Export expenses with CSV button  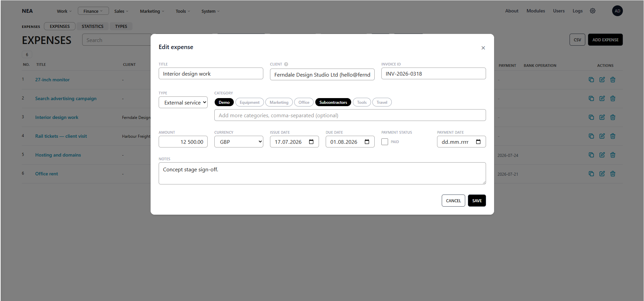tap(577, 40)
